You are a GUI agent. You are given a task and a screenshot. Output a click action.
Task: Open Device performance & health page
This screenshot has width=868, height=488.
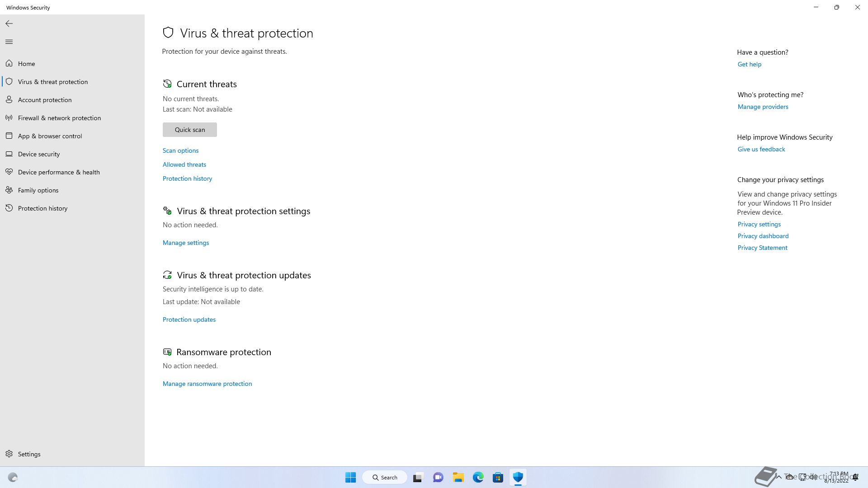[72, 172]
